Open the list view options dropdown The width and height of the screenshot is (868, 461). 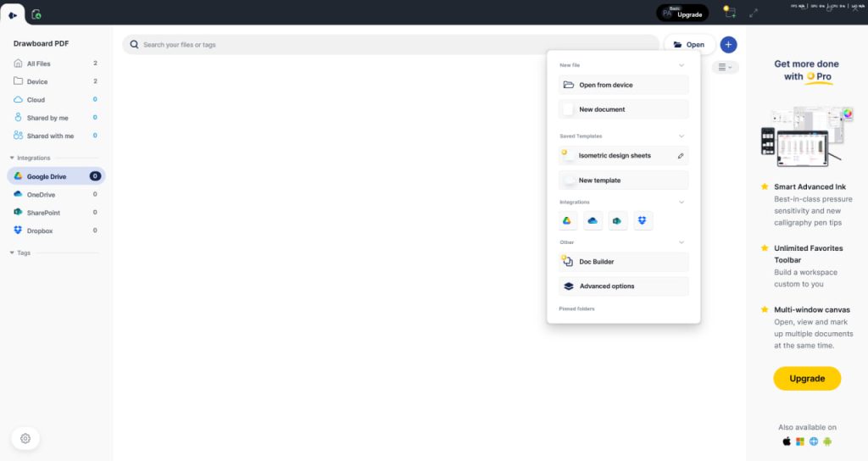[725, 67]
